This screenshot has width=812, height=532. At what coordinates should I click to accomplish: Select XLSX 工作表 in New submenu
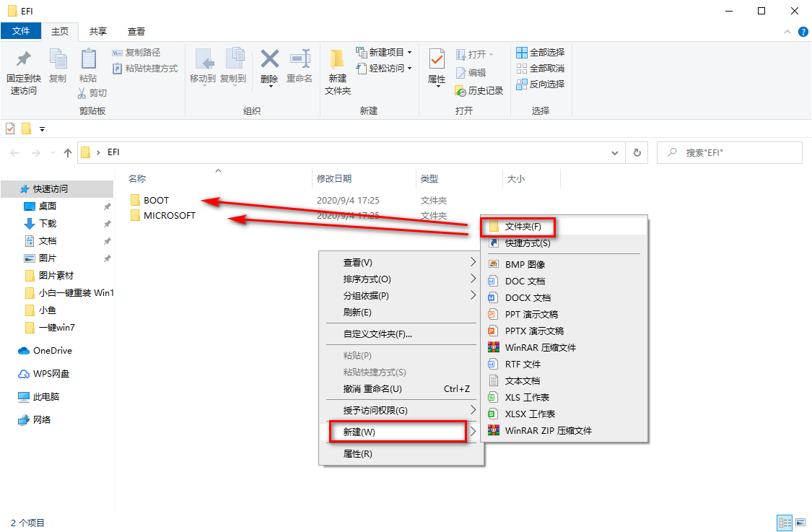(564, 414)
